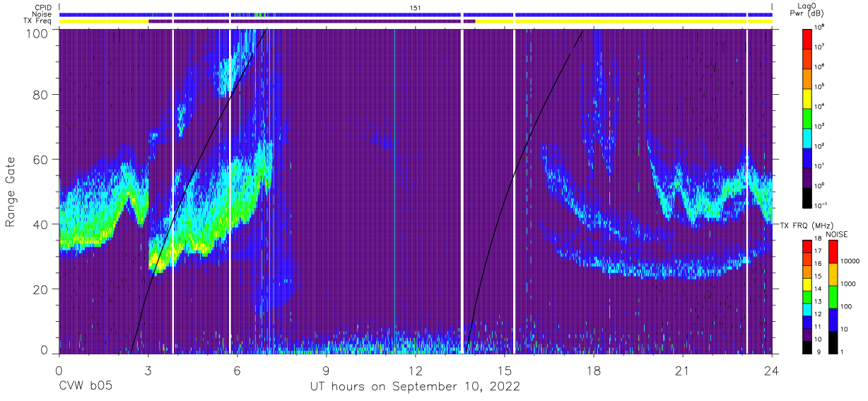
Task: Click the x-axis tick label 12
Action: (416, 371)
